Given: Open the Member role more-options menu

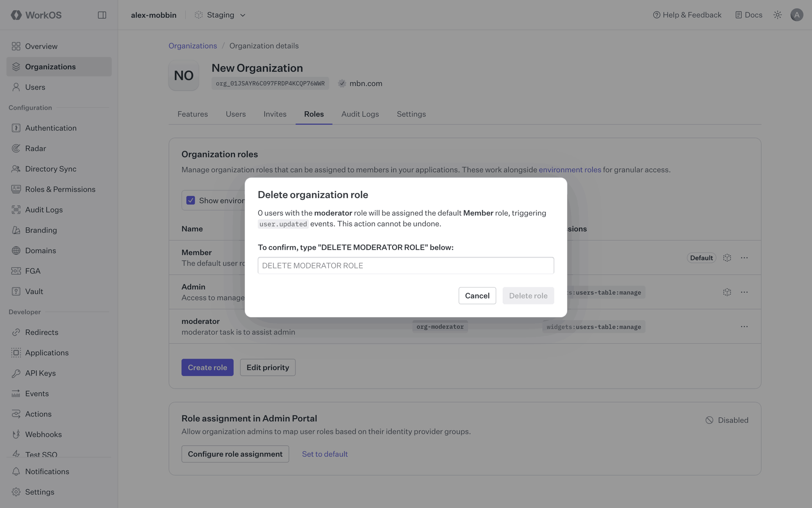Looking at the screenshot, I should point(744,258).
